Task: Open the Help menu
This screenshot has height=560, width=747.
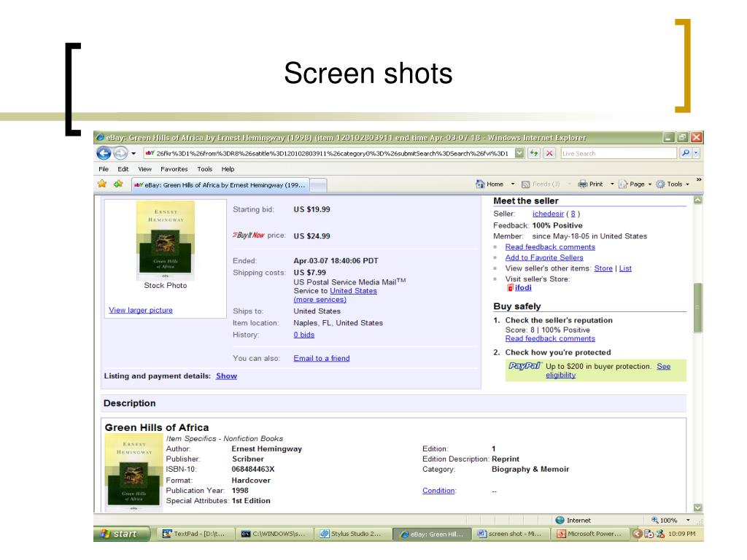Action: coord(228,169)
